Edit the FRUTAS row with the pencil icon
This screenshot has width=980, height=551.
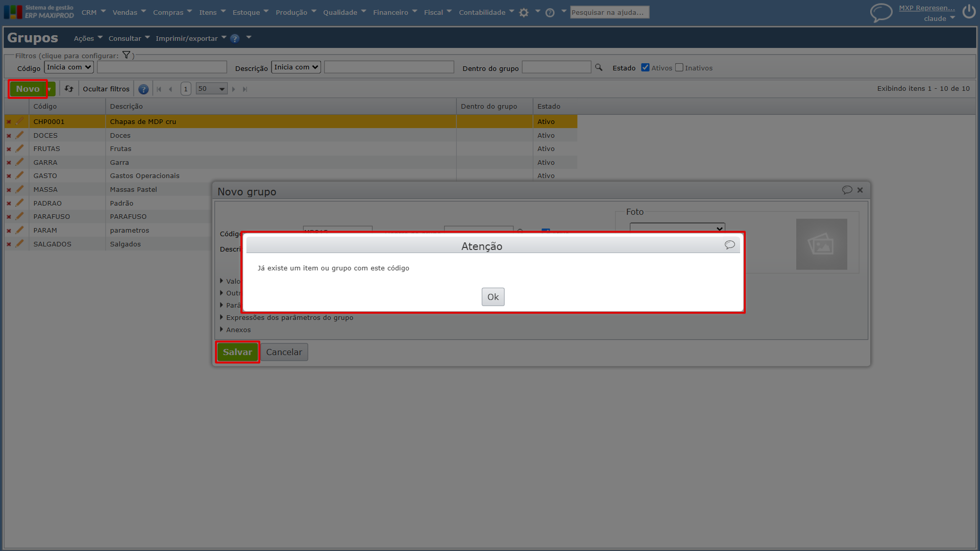click(x=19, y=148)
